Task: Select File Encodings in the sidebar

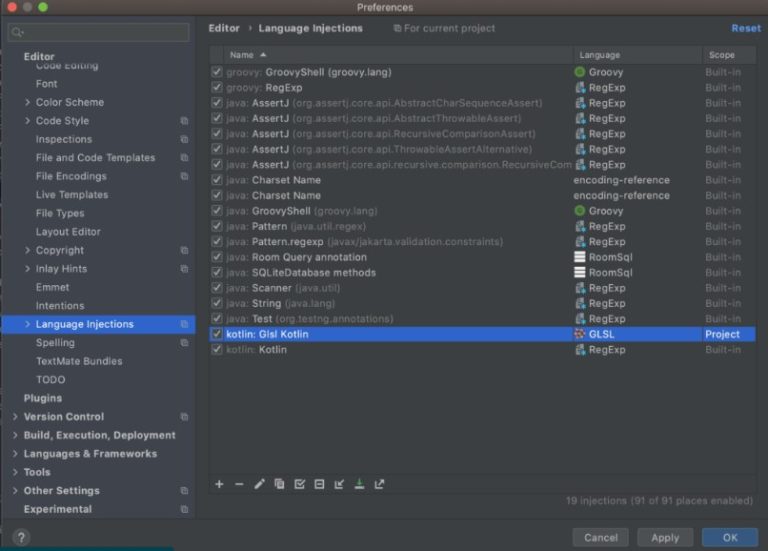Action: [70, 176]
